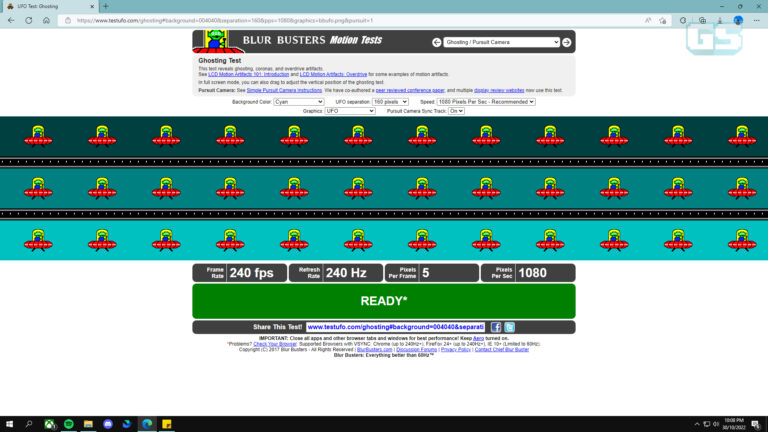Click the next test right arrow icon
This screenshot has width=768, height=432.
(566, 42)
